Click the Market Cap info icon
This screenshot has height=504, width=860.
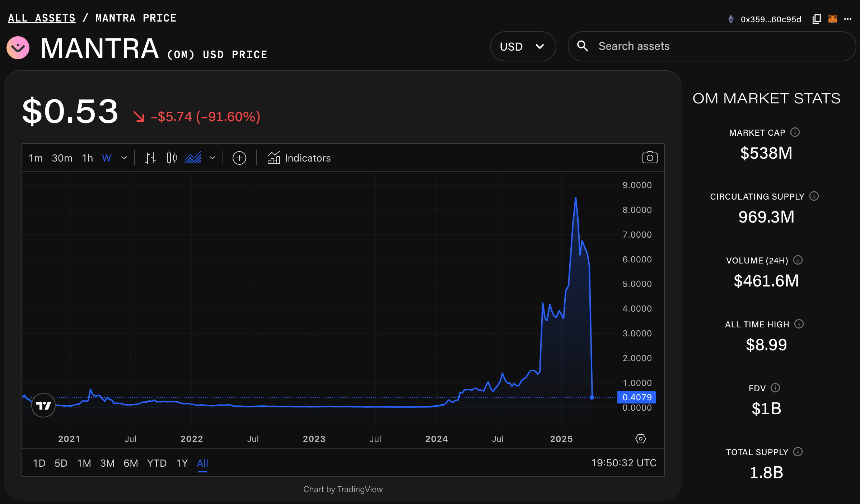pyautogui.click(x=795, y=132)
